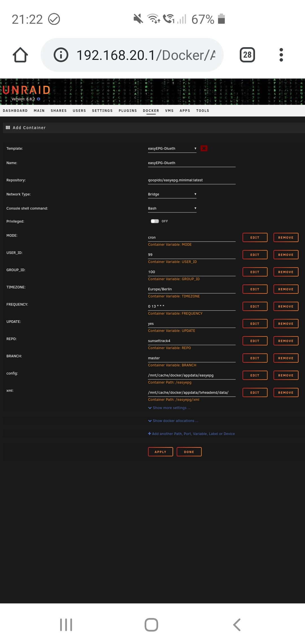Click EDIT button for TIMEZONE variable
Image resolution: width=305 pixels, height=644 pixels.
pyautogui.click(x=255, y=289)
